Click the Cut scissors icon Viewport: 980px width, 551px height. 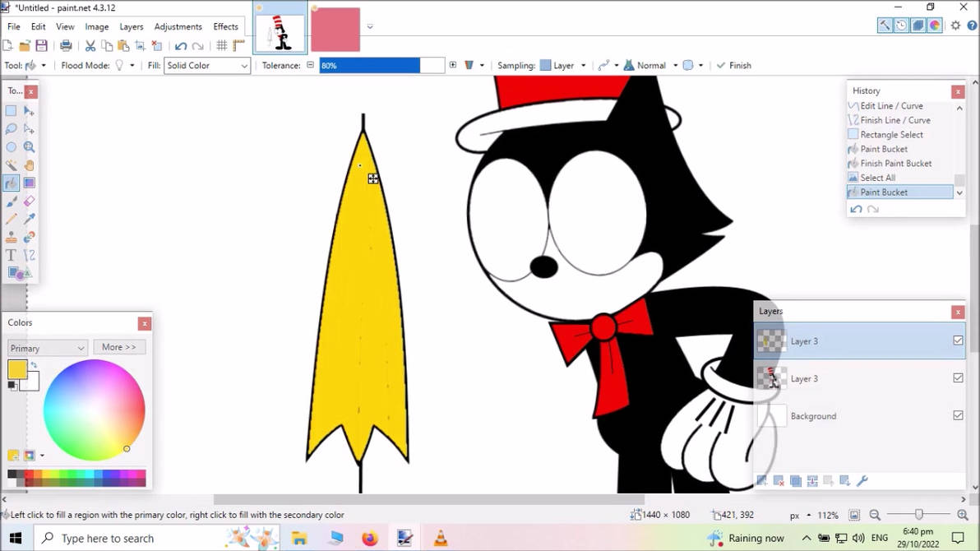90,46
